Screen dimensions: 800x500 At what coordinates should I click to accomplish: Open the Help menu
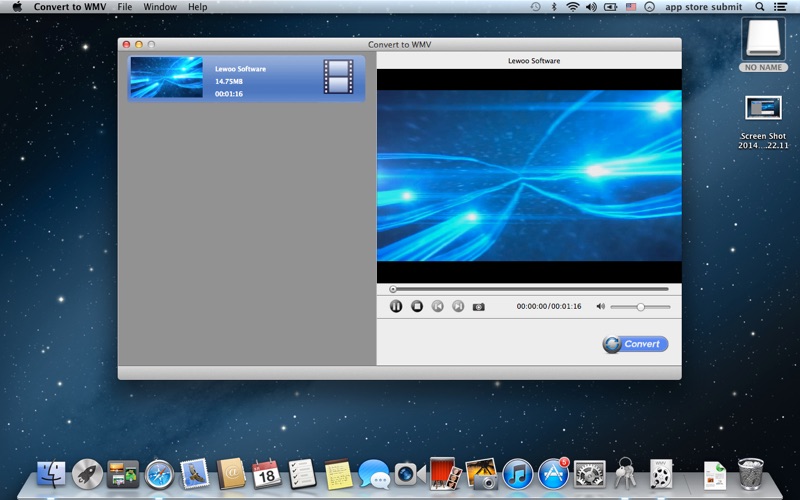click(198, 7)
